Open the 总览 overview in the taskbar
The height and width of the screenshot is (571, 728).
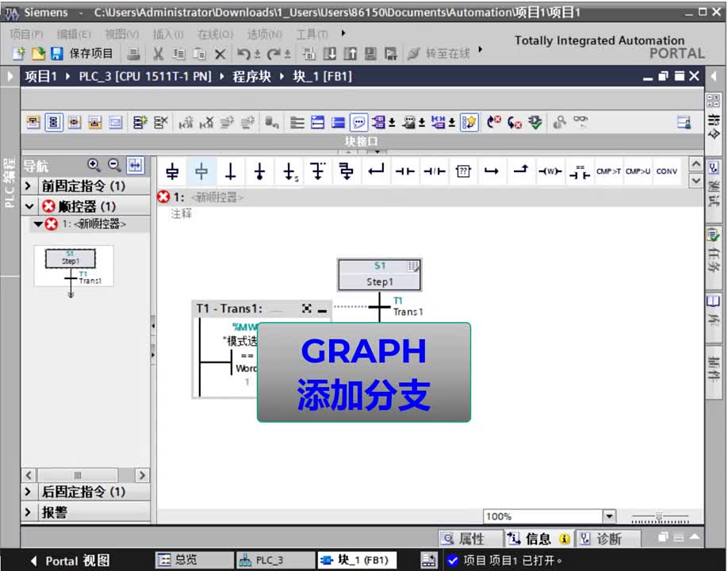(x=195, y=560)
